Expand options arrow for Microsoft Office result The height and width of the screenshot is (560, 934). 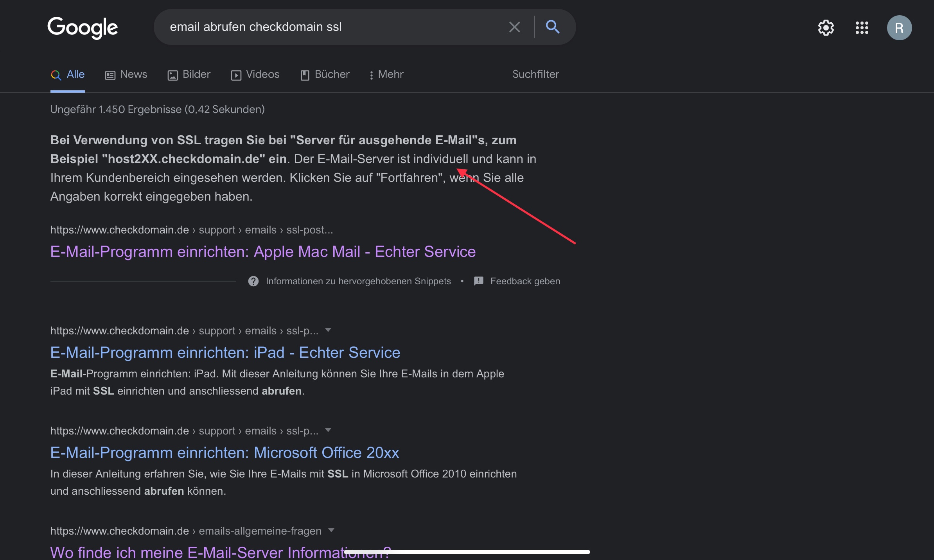tap(328, 431)
